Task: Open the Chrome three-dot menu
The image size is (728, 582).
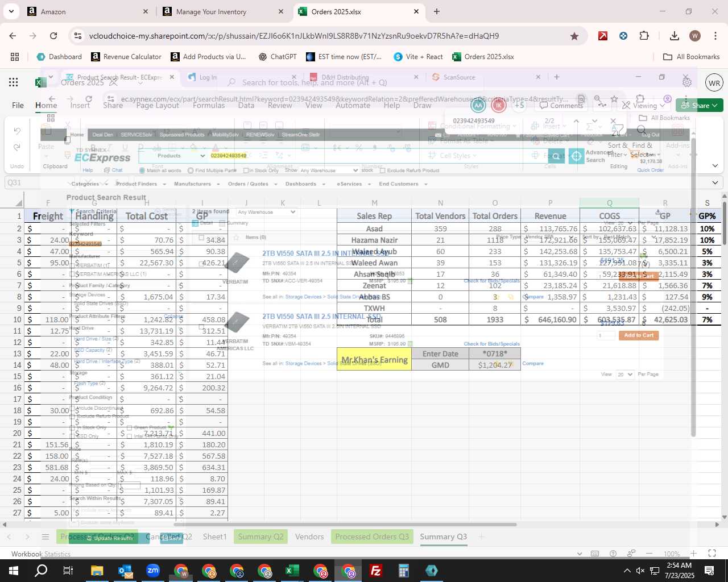Action: pyautogui.click(x=715, y=36)
